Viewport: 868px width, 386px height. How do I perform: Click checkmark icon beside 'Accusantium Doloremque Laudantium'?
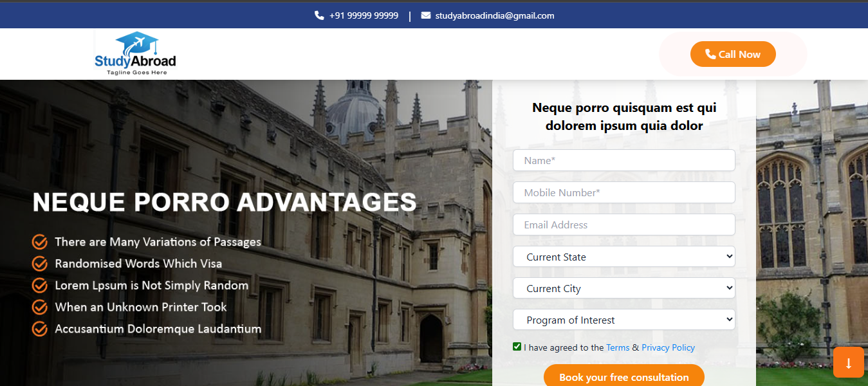pos(40,329)
